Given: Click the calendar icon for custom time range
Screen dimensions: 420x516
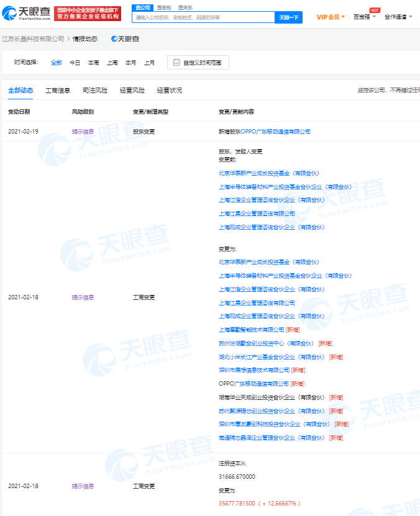Looking at the screenshot, I should [x=176, y=62].
